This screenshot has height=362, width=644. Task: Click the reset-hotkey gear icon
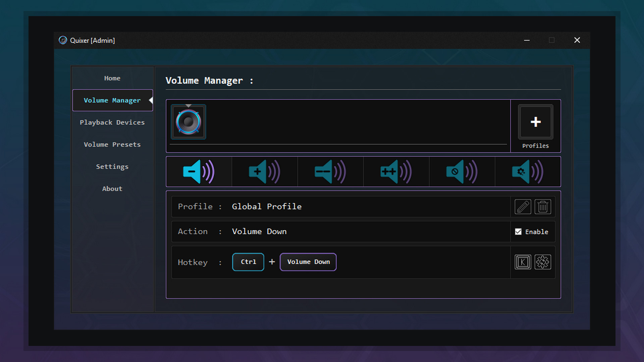[543, 262]
